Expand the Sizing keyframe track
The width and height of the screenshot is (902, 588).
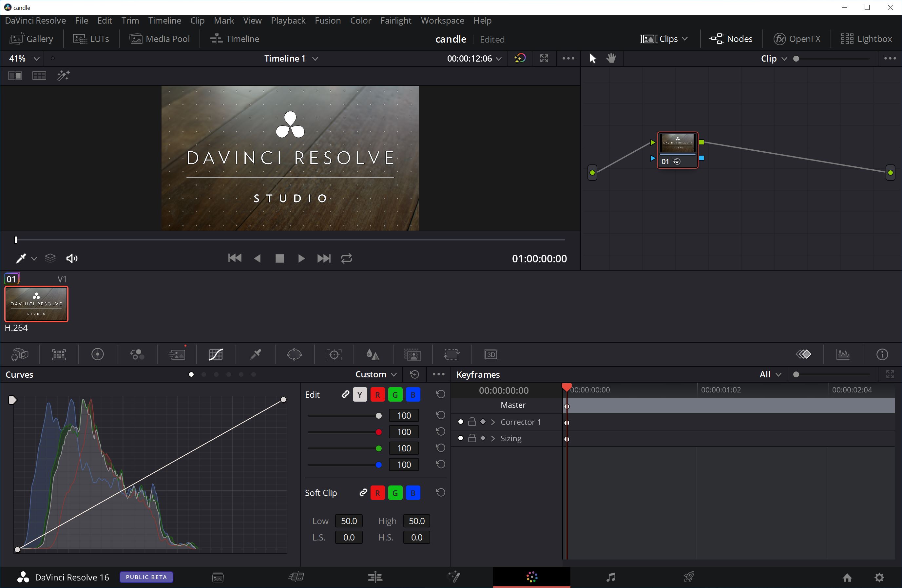pos(493,438)
